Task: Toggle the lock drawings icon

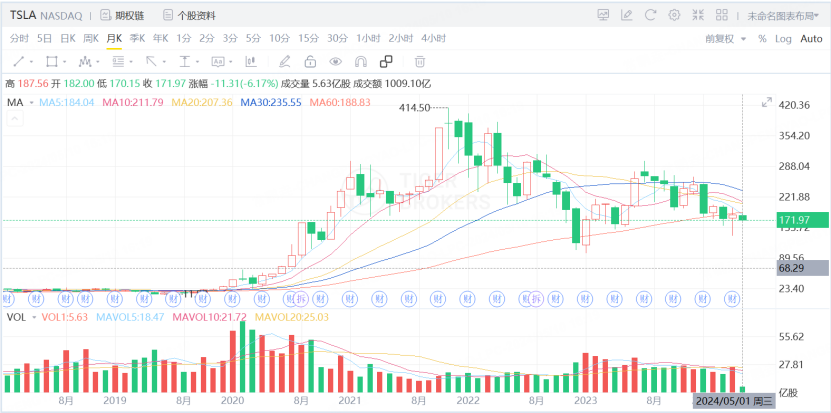Action: (x=310, y=61)
